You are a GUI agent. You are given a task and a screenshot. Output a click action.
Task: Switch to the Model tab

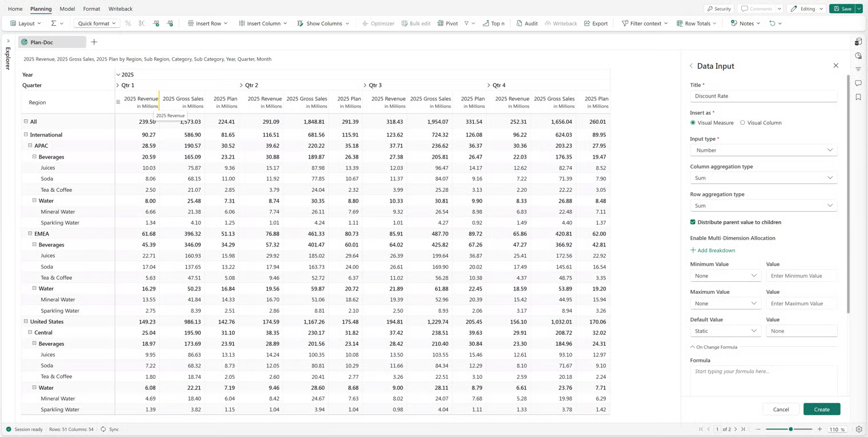(x=67, y=9)
